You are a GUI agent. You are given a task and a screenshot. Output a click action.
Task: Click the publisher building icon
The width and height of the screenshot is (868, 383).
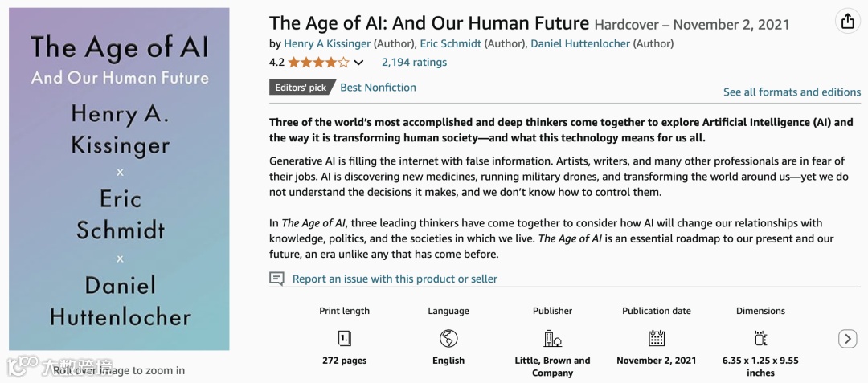click(x=552, y=338)
